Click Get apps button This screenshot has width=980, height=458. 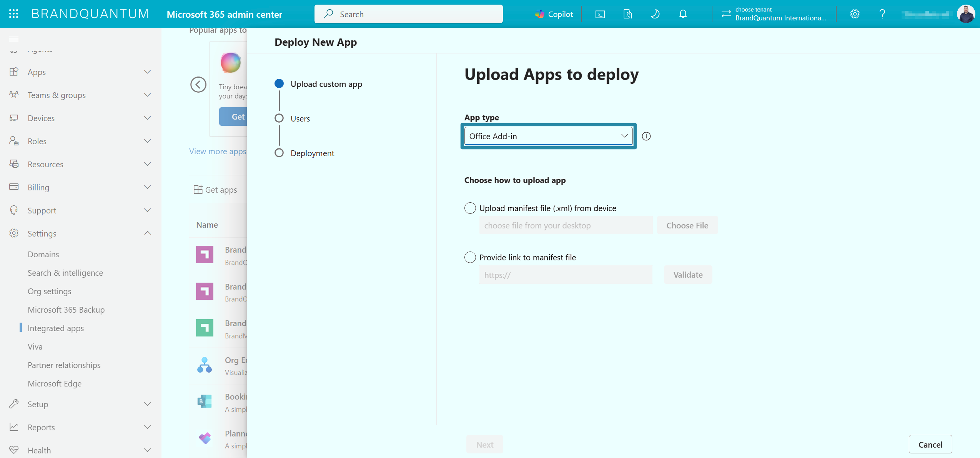(215, 189)
